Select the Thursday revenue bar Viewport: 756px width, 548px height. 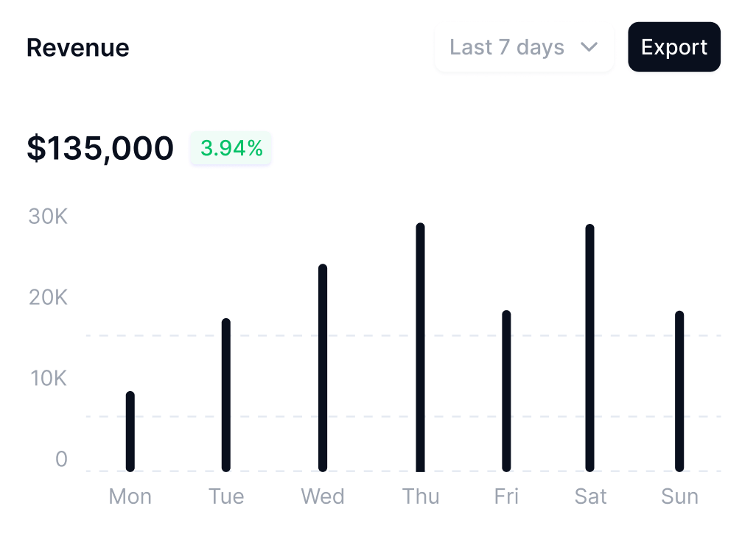(421, 347)
